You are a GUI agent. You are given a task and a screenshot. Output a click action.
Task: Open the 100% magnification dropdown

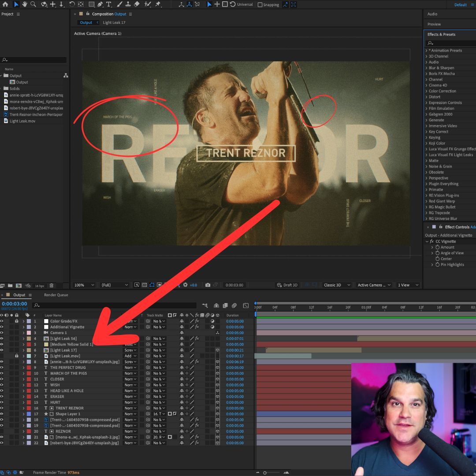(83, 285)
